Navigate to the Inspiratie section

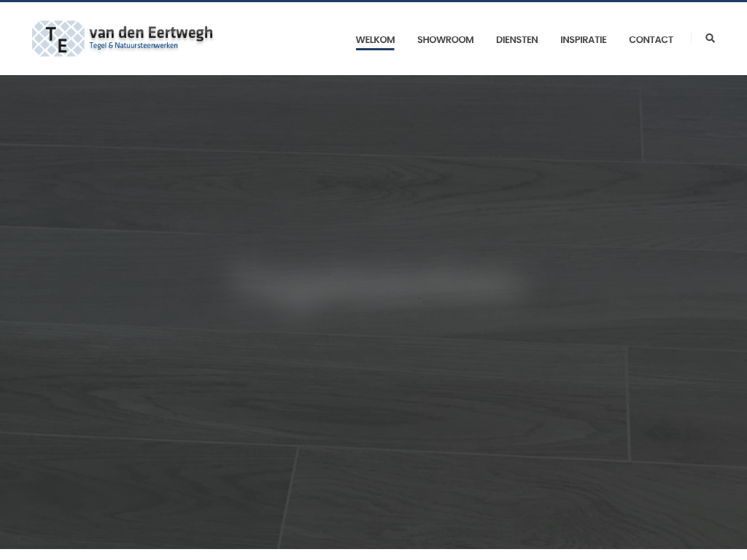click(x=583, y=40)
